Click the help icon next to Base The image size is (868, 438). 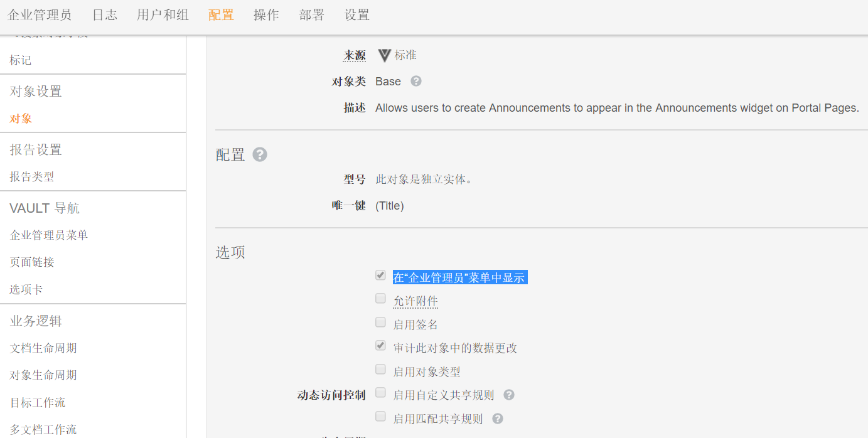(x=415, y=81)
